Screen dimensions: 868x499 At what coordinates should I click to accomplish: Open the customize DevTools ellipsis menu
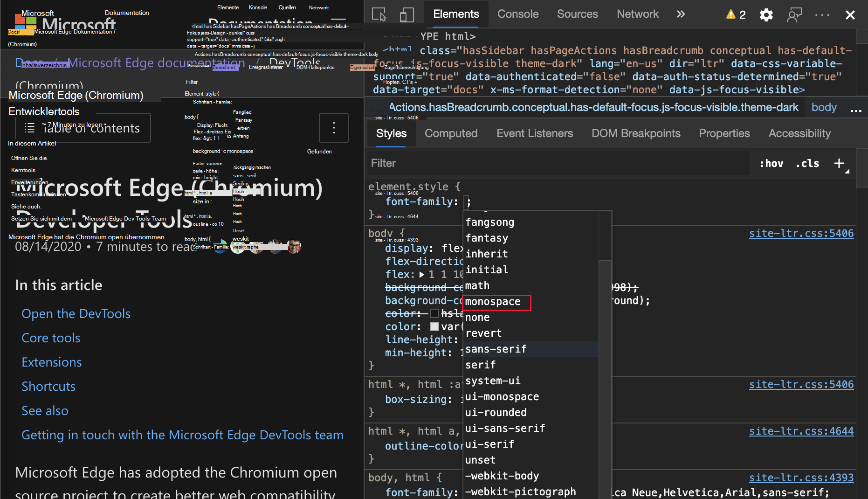pos(822,15)
